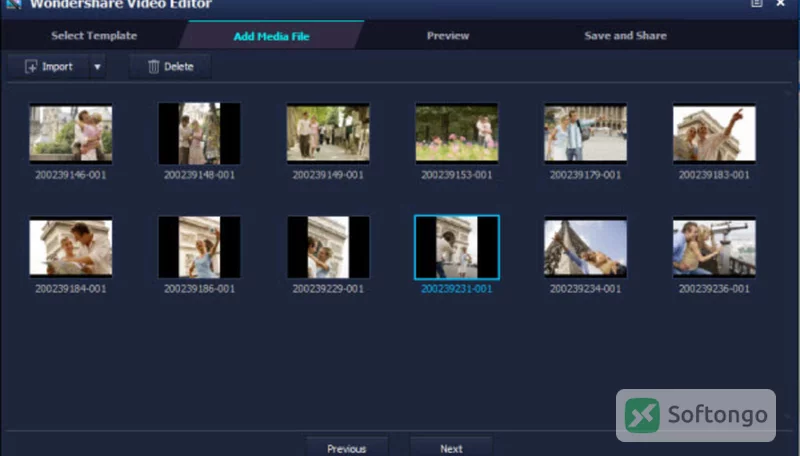Click the file name text 200239146-001
800x456 pixels.
[71, 175]
